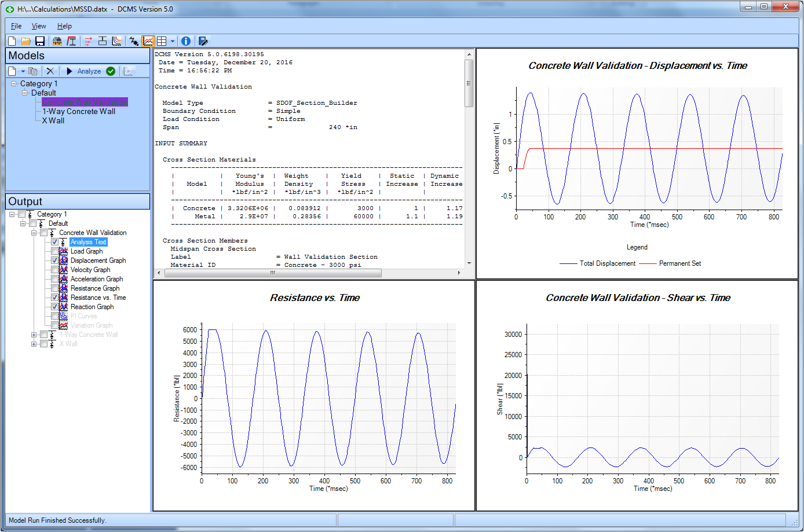Enable the Load Graph checkbox
Screen dimensions: 804x532
coord(55,251)
